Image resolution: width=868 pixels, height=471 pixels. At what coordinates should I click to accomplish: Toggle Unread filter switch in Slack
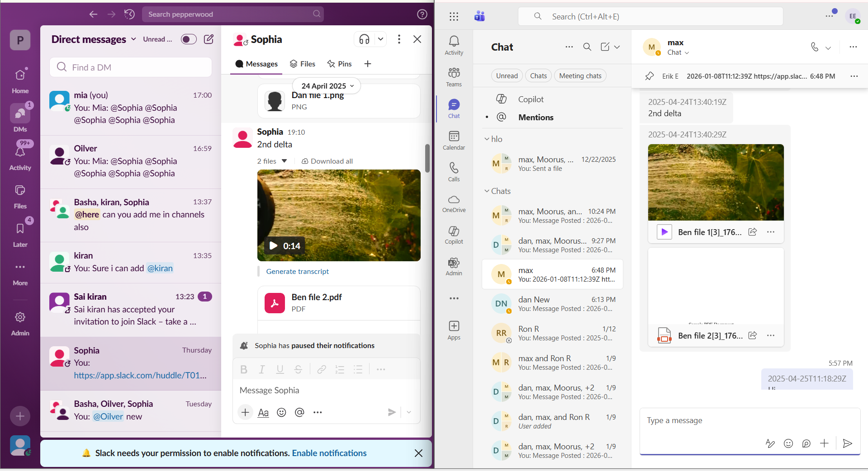coord(189,39)
